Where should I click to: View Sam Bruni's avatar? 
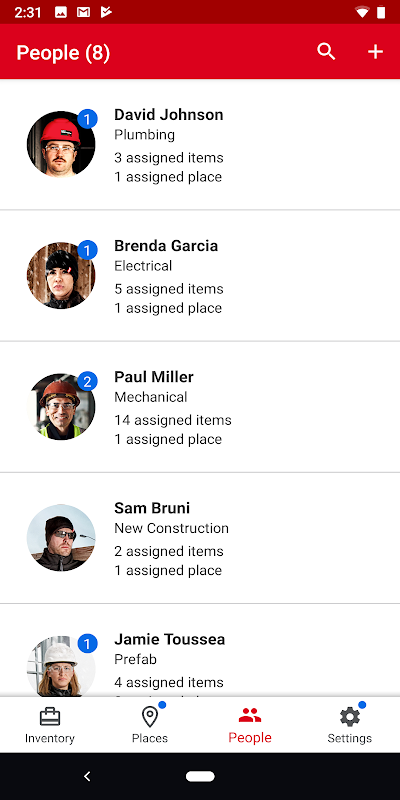coord(61,537)
